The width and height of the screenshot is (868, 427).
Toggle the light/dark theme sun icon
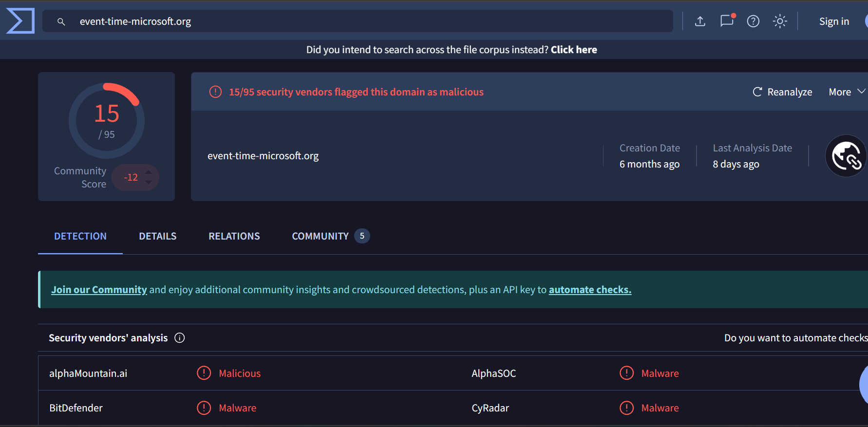click(780, 21)
